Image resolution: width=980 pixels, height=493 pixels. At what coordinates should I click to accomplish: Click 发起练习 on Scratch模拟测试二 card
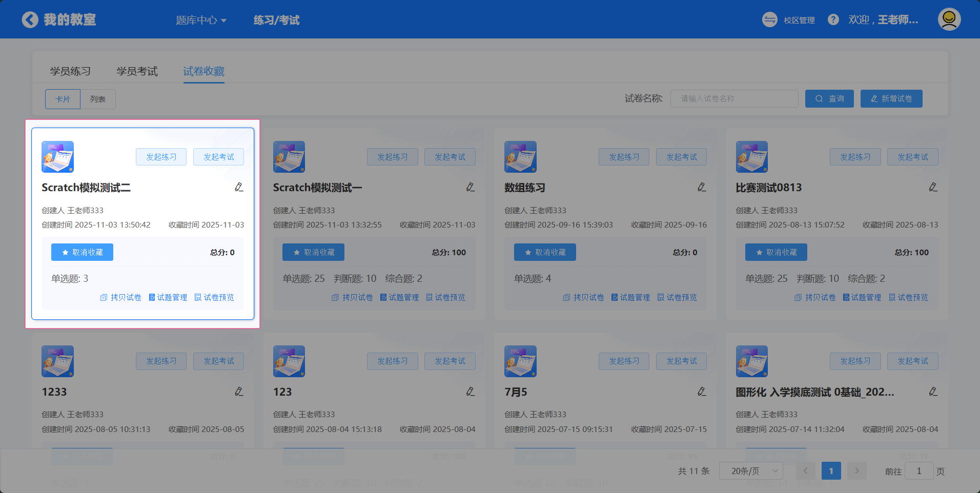(161, 157)
